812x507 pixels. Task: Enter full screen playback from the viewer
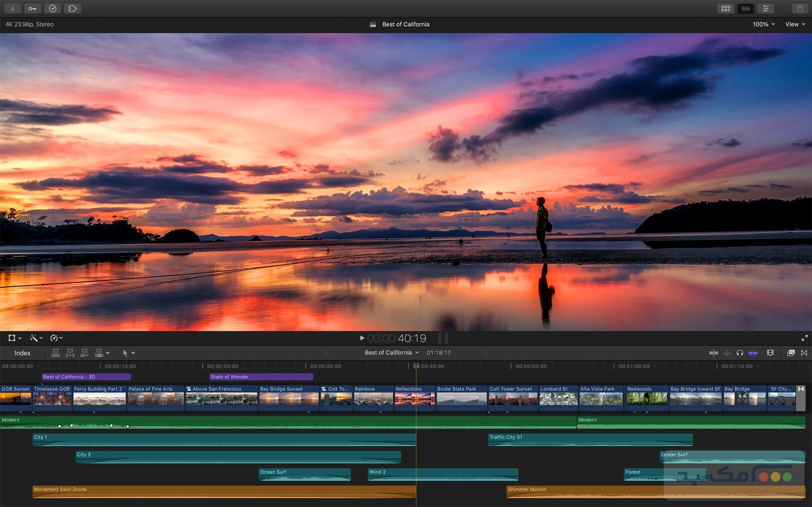(805, 338)
